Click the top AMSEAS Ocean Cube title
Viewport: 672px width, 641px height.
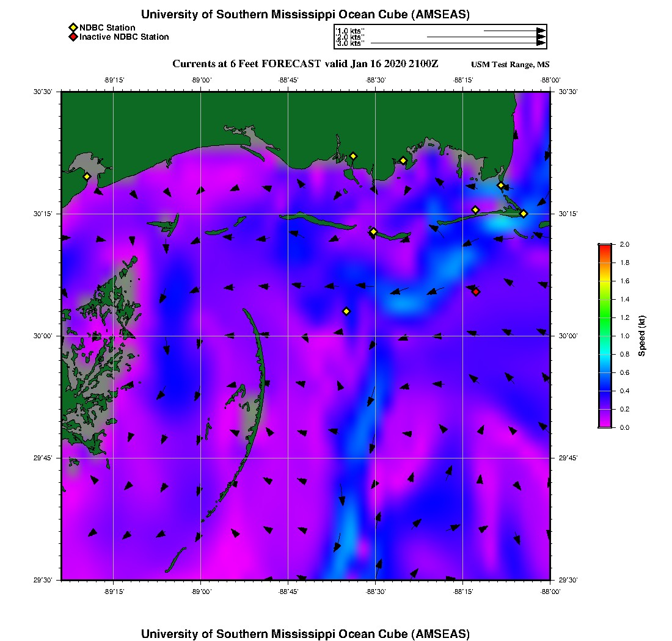tap(305, 14)
